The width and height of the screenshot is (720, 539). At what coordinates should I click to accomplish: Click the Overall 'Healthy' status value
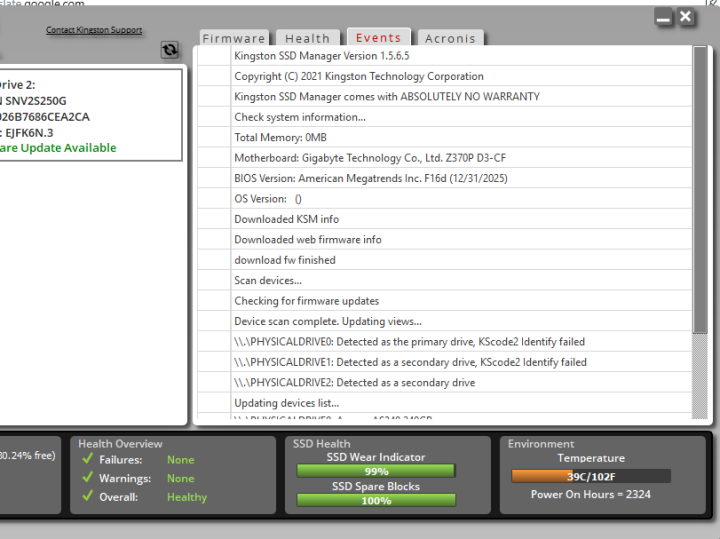187,497
